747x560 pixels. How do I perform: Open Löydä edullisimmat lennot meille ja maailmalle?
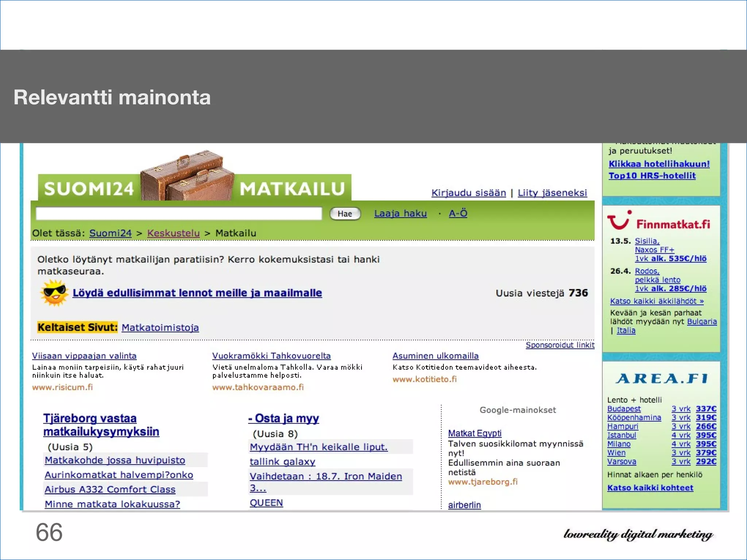click(197, 293)
